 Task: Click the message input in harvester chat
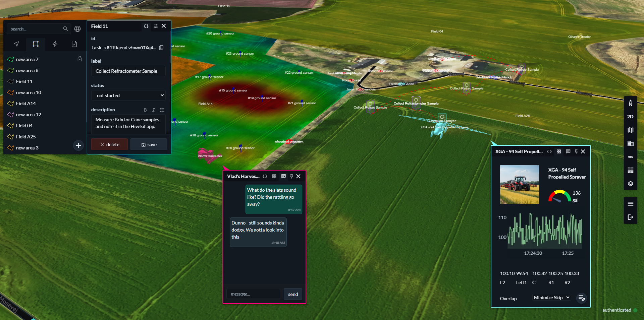[x=253, y=294]
